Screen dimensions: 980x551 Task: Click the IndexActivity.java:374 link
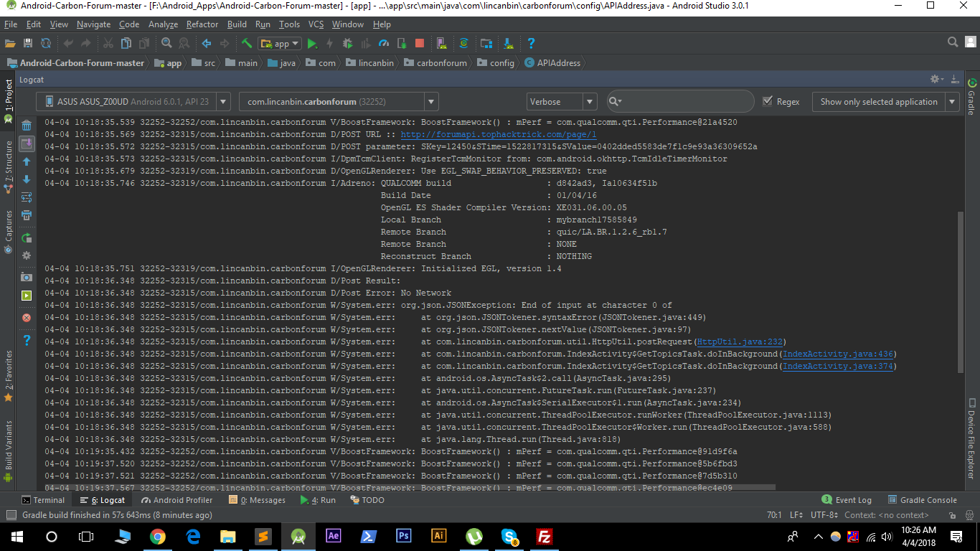point(838,366)
